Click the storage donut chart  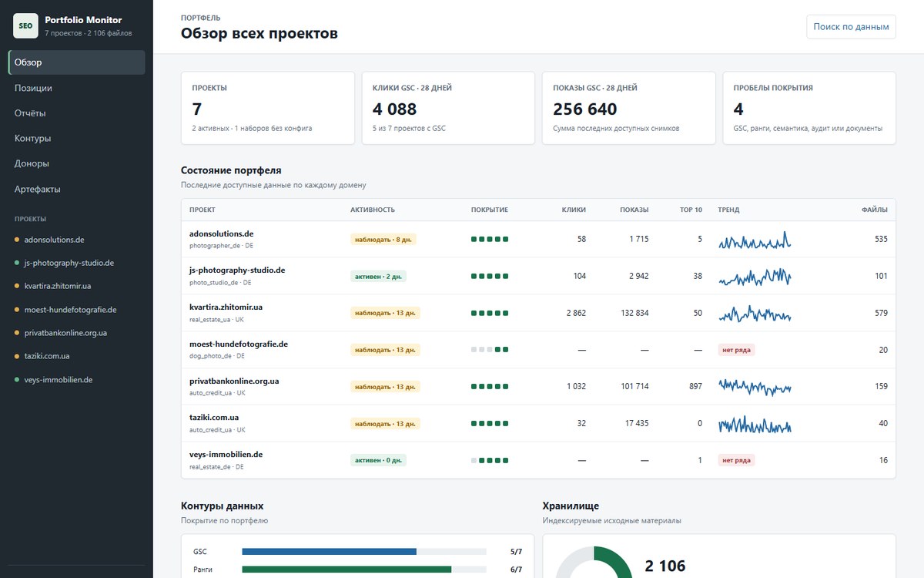click(x=594, y=563)
